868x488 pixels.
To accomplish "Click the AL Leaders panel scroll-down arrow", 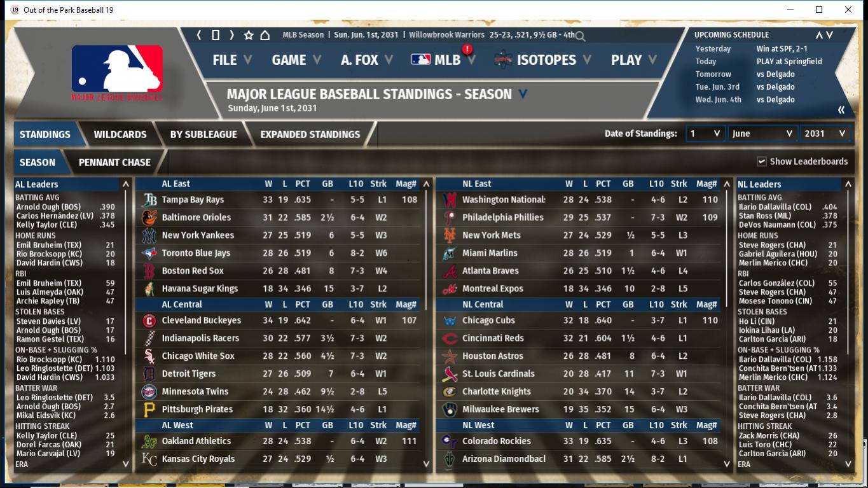I will (x=126, y=464).
